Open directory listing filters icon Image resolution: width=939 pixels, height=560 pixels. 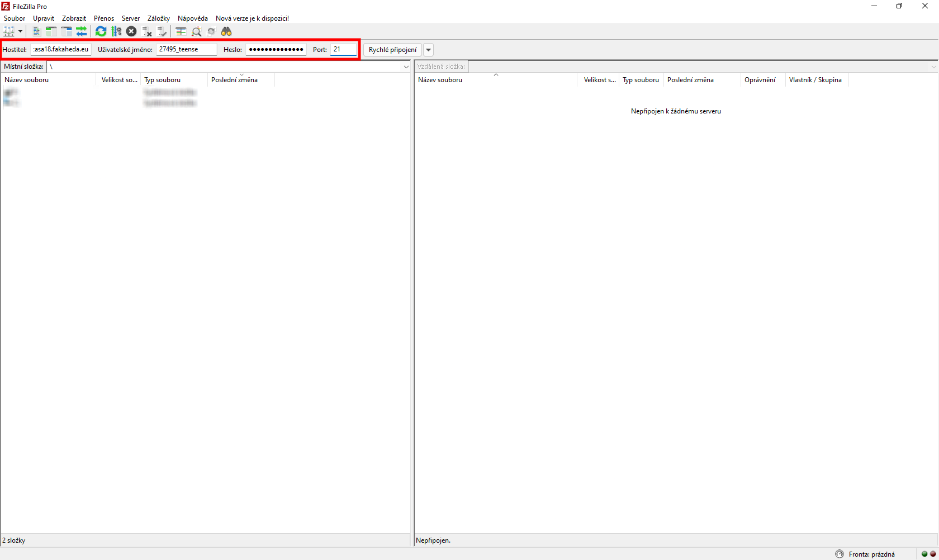point(181,31)
